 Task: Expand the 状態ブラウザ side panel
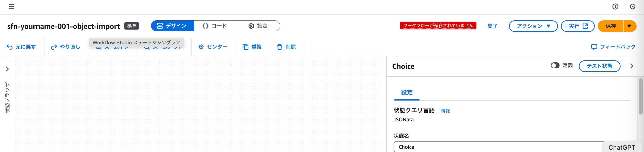(7, 69)
